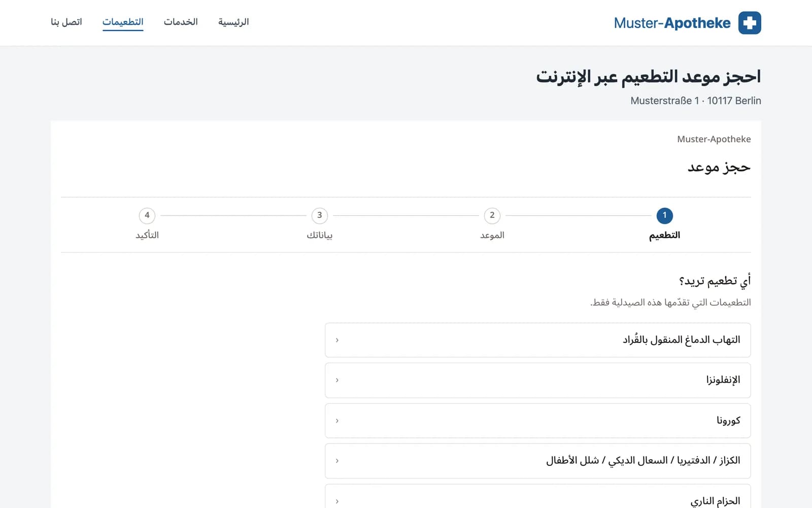The height and width of the screenshot is (508, 812).
Task: Choose the الإنفلونزا vaccination option
Action: coord(538,380)
